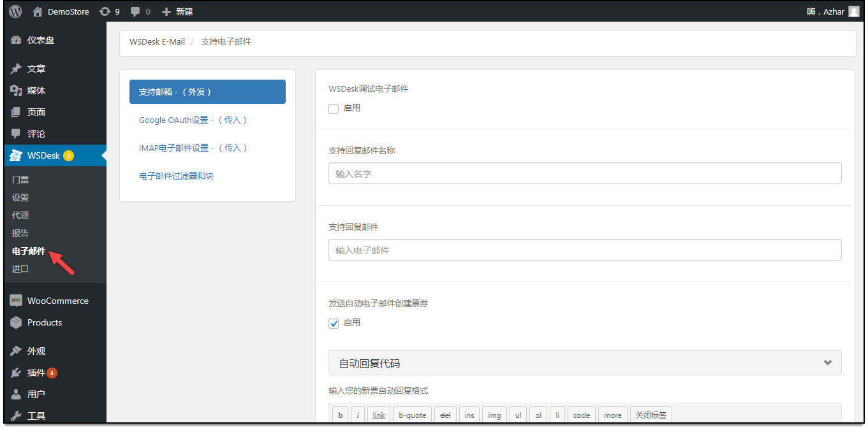This screenshot has width=868, height=430.
Task: Open 电子邮件 submenu item
Action: pos(29,251)
